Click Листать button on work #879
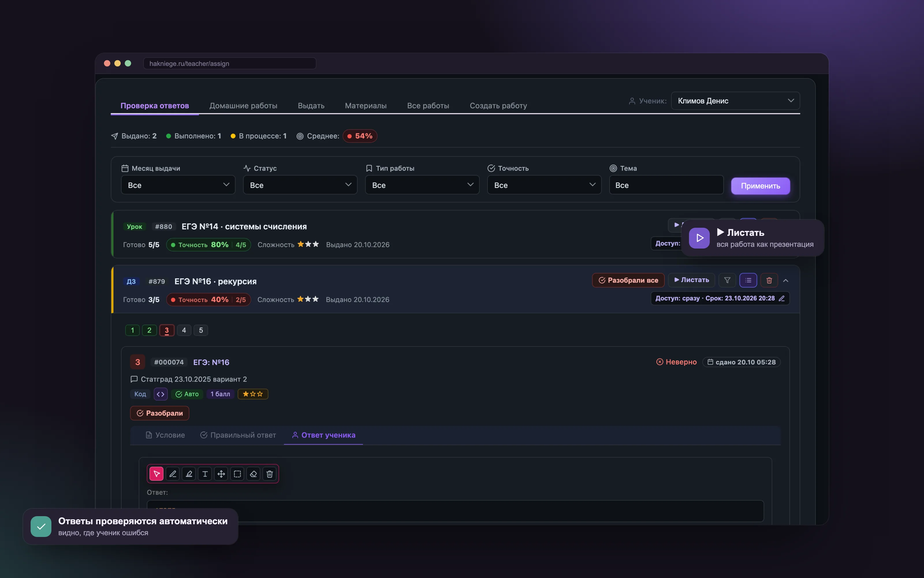 pos(692,280)
